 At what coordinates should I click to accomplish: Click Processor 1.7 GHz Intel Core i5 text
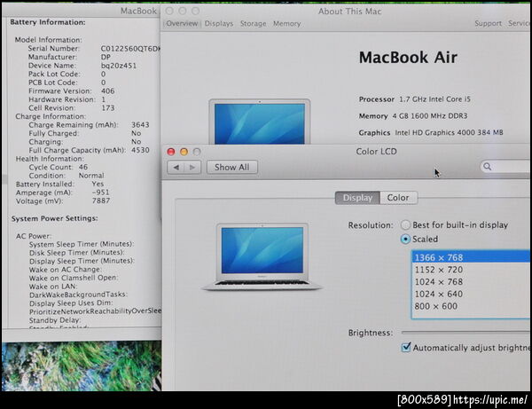pyautogui.click(x=415, y=99)
